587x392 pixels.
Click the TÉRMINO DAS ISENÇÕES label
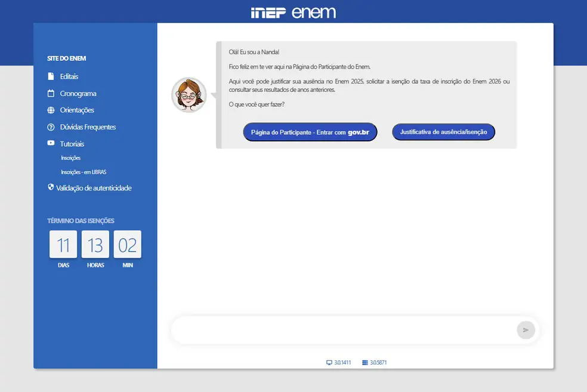coord(81,221)
